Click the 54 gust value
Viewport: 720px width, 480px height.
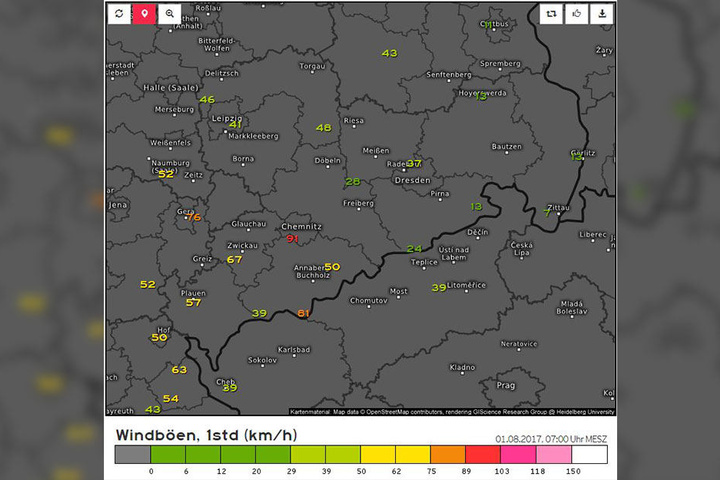point(170,399)
